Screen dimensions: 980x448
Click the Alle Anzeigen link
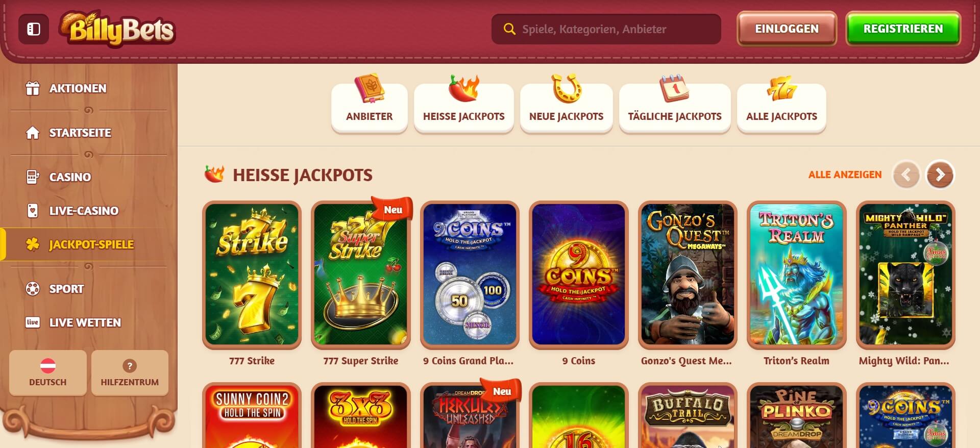(845, 175)
